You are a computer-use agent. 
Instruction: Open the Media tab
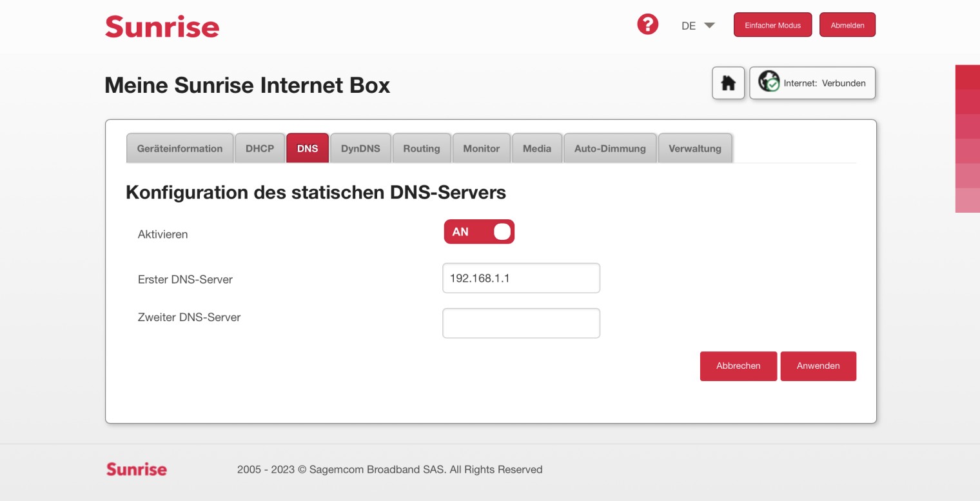point(536,148)
